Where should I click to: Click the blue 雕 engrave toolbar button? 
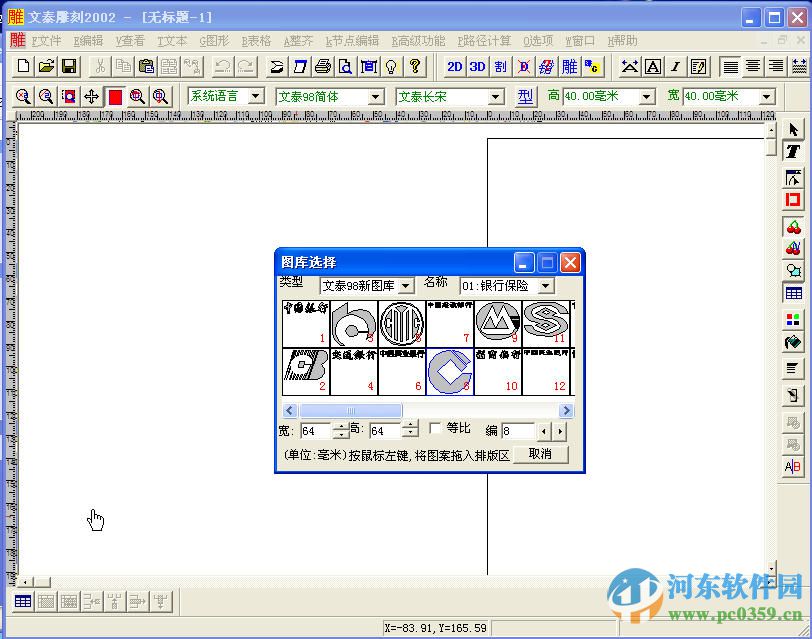point(569,66)
